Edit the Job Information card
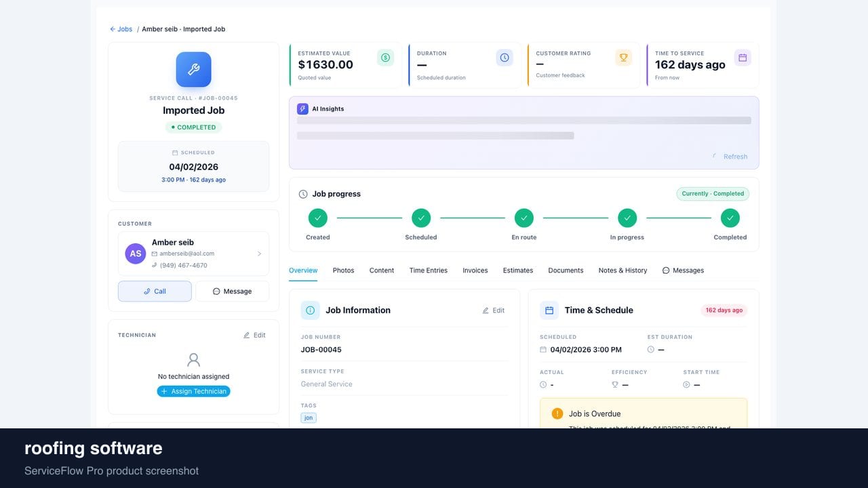 click(x=494, y=310)
